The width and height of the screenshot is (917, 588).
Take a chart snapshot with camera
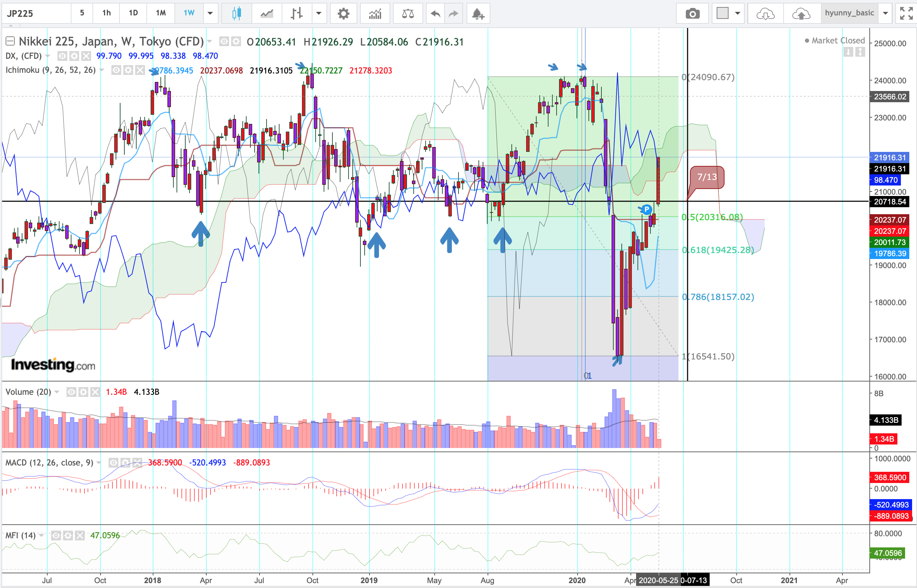pyautogui.click(x=692, y=14)
